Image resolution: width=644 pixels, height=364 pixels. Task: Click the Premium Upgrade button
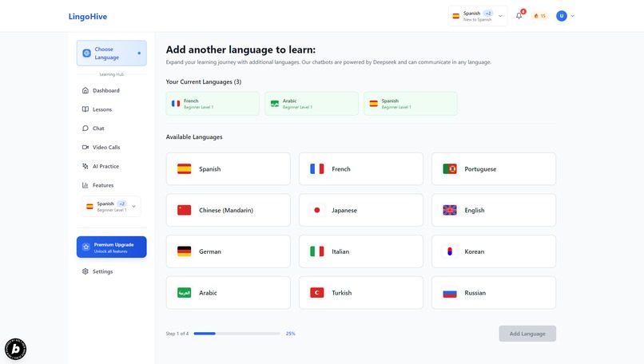tap(111, 247)
